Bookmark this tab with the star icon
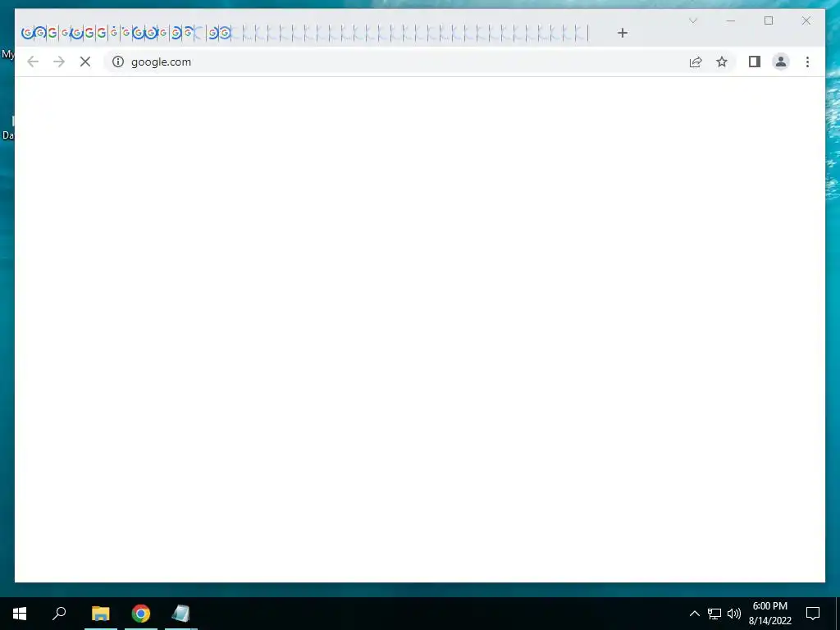The image size is (840, 630). click(x=722, y=62)
